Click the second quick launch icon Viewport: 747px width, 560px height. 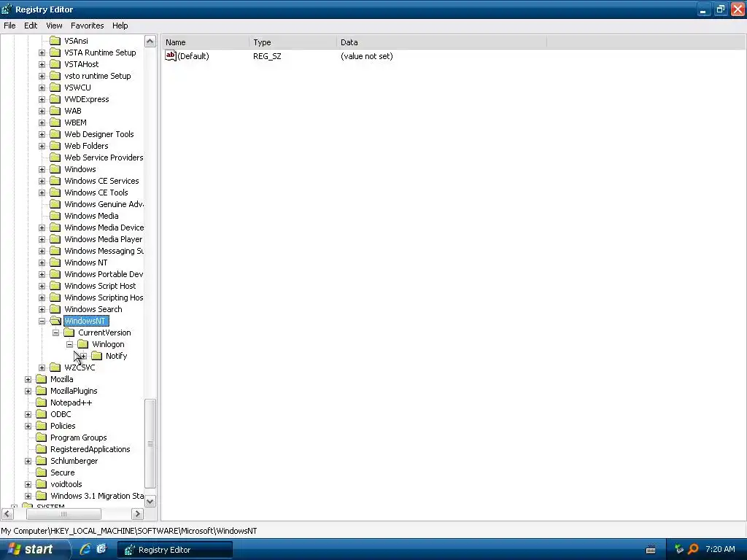pos(101,549)
